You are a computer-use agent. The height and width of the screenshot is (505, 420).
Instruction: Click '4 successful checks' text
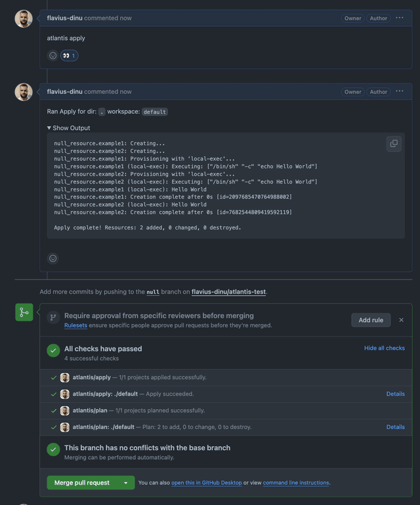pos(91,359)
